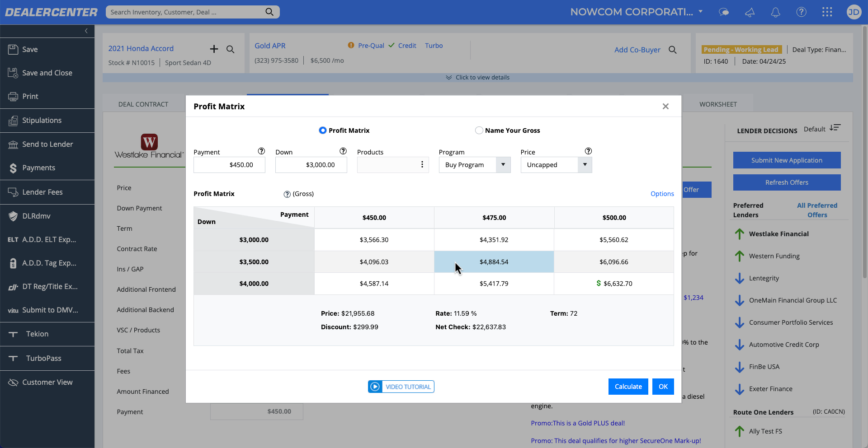868x448 pixels.
Task: Click the Profit Matrix Gross help icon
Action: click(x=287, y=194)
